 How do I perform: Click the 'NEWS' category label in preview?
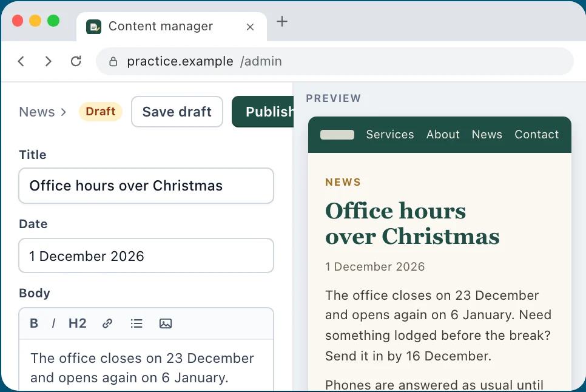[x=343, y=183]
